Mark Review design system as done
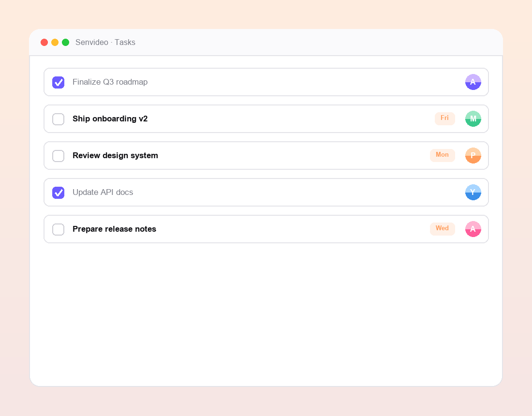 point(59,156)
